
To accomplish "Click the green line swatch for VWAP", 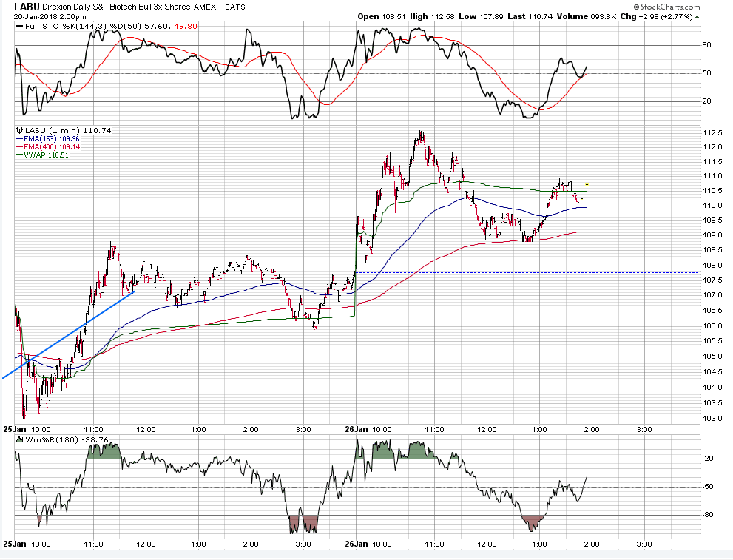I will (19, 155).
